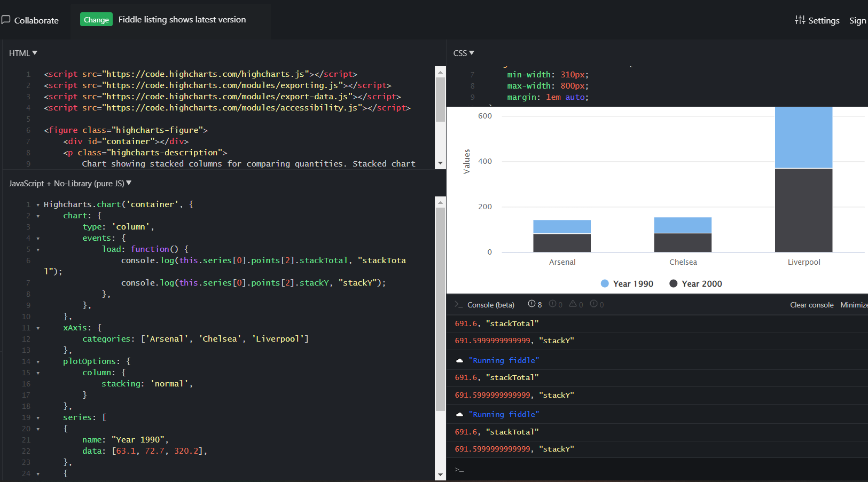Click Sign in the top right

[858, 20]
